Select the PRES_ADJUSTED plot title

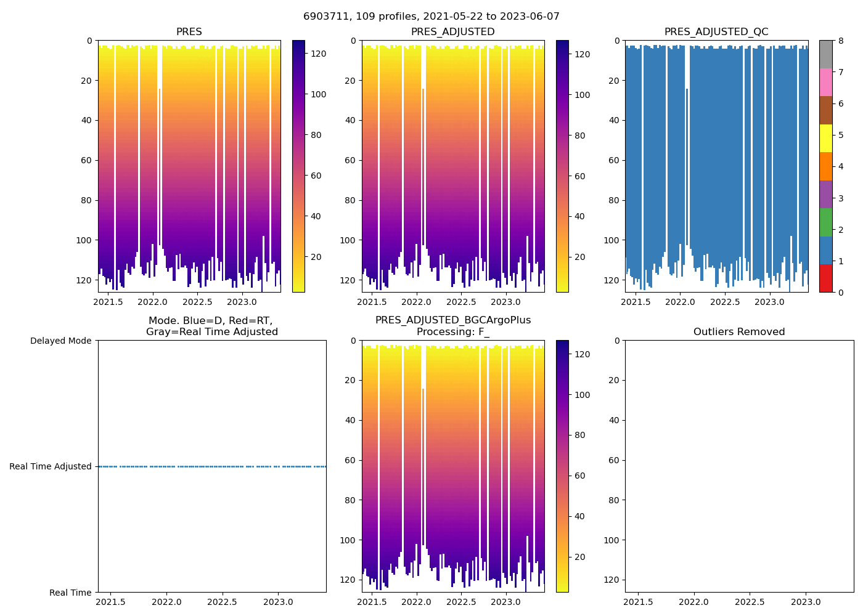[452, 32]
